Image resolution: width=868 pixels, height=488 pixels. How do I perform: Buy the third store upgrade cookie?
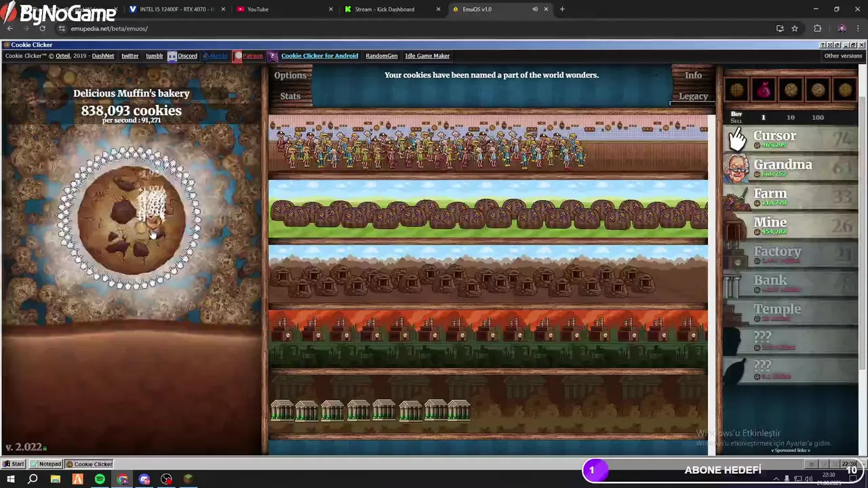click(x=791, y=89)
